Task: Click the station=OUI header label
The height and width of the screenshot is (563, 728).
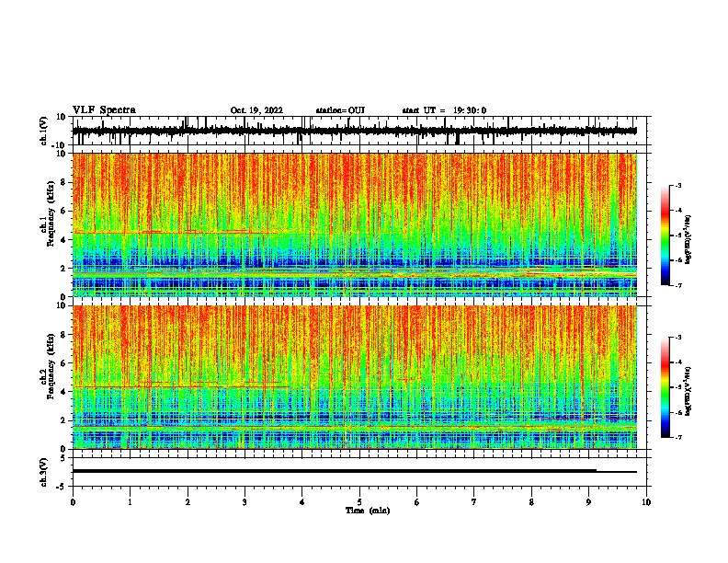Action: click(340, 110)
